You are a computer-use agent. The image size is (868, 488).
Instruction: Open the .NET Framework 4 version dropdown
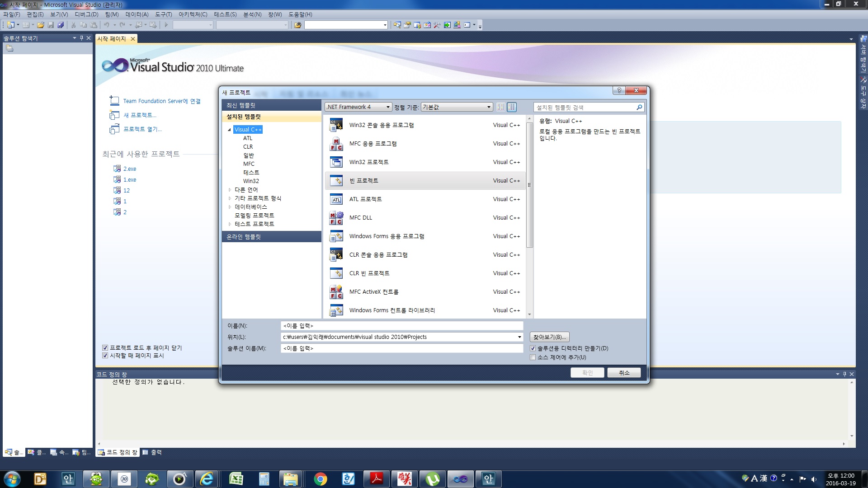[358, 107]
